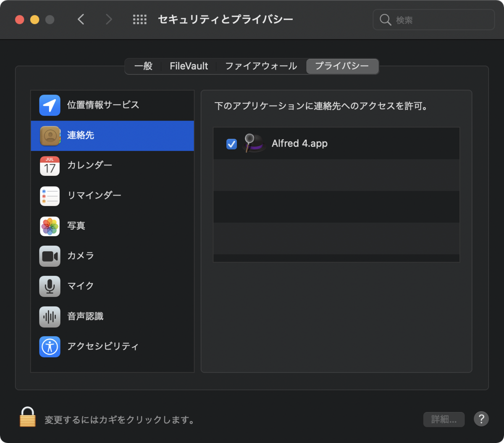504x443 pixels.
Task: Disable contacts access for Alfred 4.app
Action: click(231, 144)
